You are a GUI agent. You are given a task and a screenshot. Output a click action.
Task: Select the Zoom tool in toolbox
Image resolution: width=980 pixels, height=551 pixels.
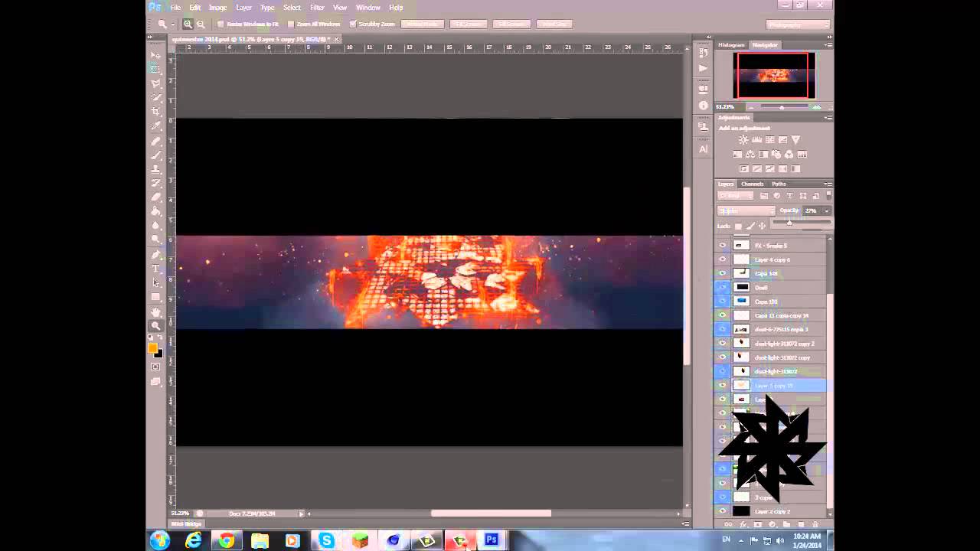click(156, 326)
